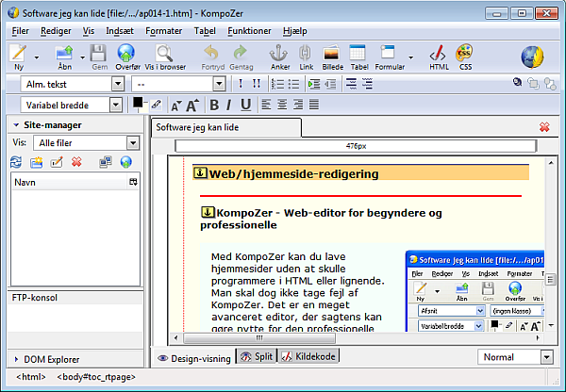Click the highlighter background color icon
The image size is (566, 392).
coord(156,105)
